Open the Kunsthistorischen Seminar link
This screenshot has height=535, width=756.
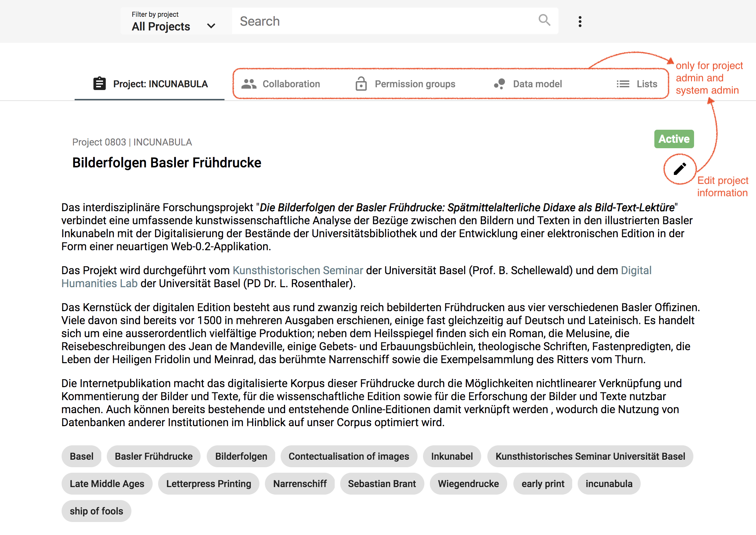click(x=298, y=270)
